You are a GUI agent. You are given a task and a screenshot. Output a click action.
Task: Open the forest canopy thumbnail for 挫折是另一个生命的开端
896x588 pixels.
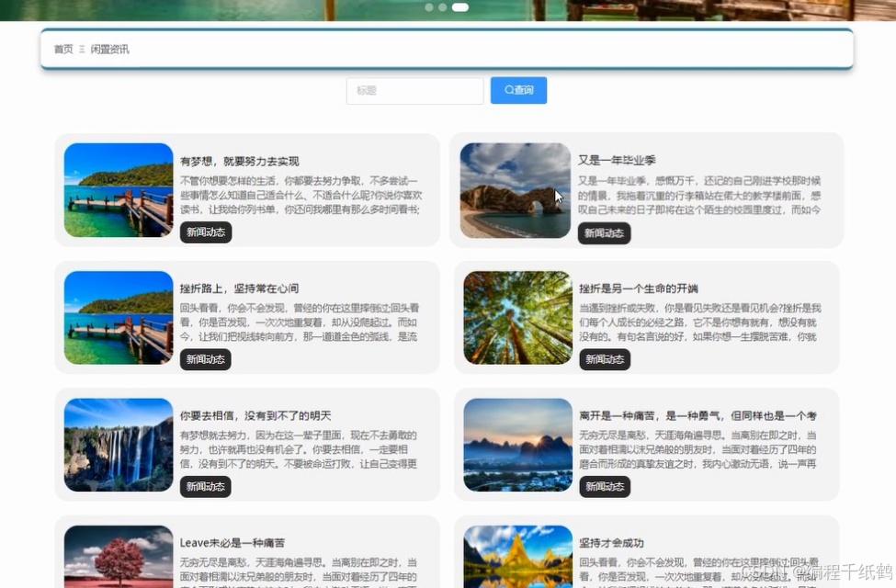tap(517, 318)
